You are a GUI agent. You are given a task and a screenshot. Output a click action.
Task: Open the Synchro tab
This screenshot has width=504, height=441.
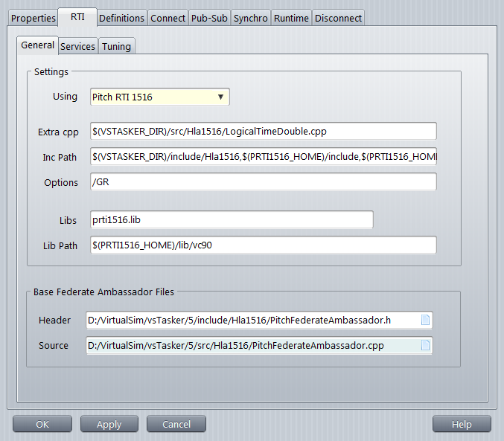pos(250,18)
